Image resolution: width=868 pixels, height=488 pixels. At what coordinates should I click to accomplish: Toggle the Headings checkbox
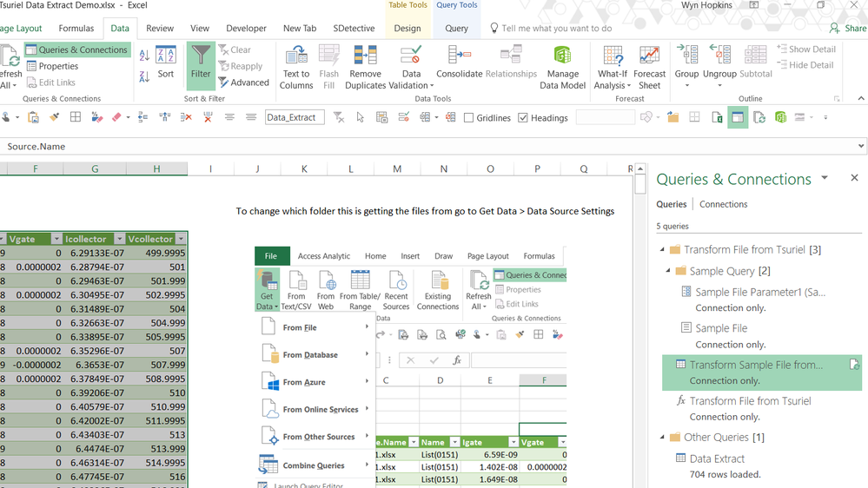(x=522, y=118)
